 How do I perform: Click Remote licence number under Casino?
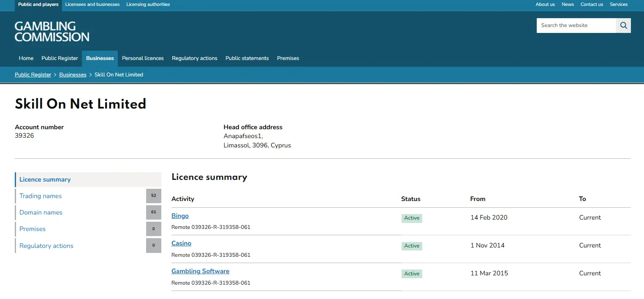point(211,255)
